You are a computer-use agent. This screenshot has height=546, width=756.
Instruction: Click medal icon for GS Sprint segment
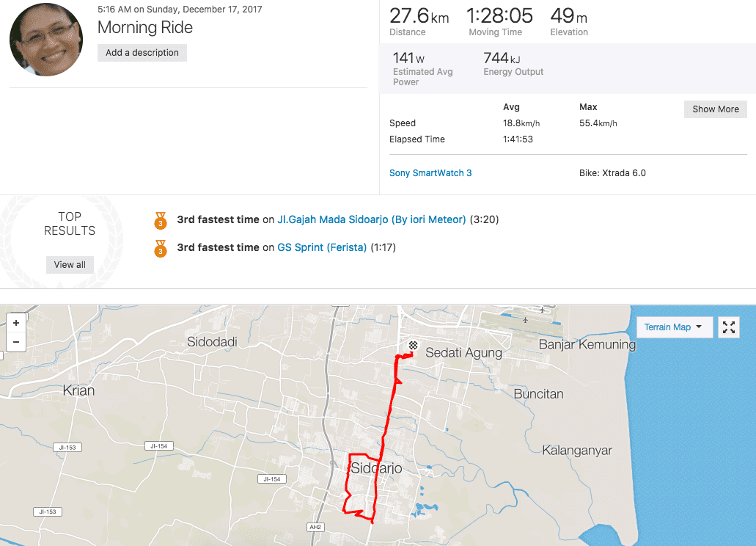pyautogui.click(x=161, y=248)
